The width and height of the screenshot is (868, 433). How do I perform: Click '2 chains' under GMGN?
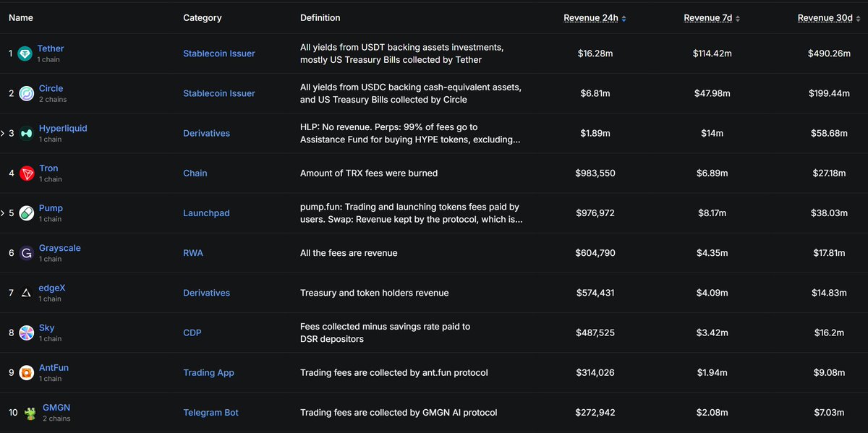57,419
